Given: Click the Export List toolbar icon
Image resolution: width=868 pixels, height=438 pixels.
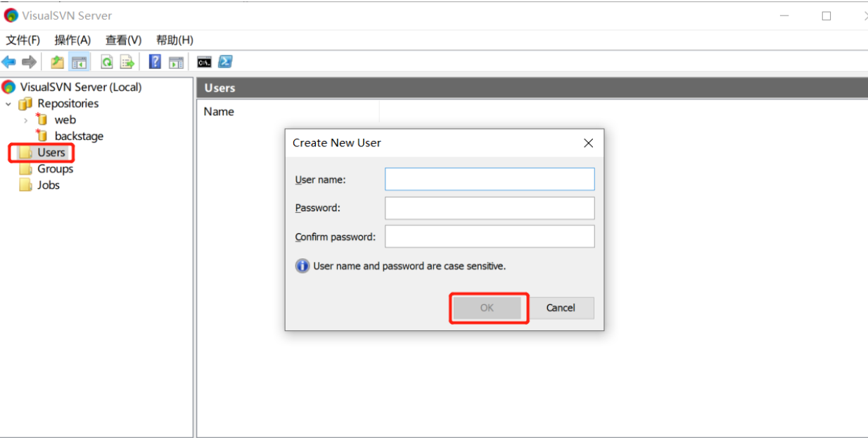Looking at the screenshot, I should [127, 62].
